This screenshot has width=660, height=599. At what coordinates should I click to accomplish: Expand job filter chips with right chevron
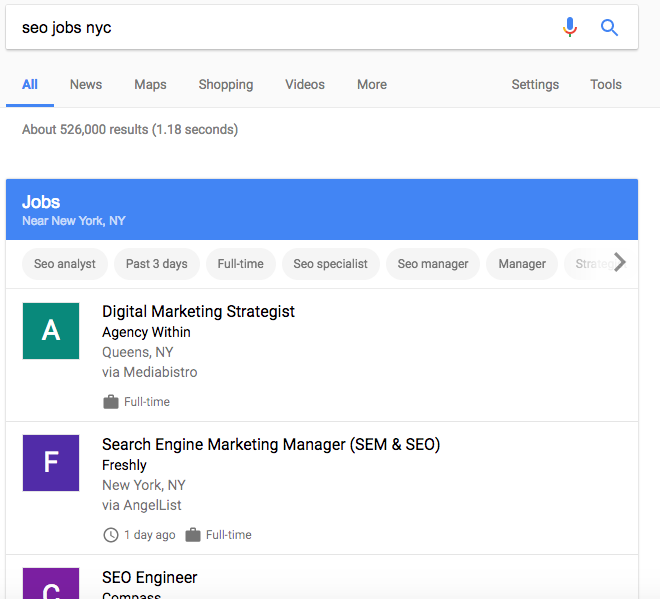620,263
